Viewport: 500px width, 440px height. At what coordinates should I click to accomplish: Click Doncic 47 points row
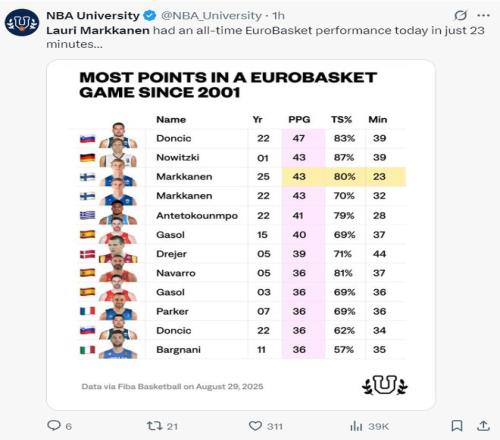pyautogui.click(x=241, y=138)
